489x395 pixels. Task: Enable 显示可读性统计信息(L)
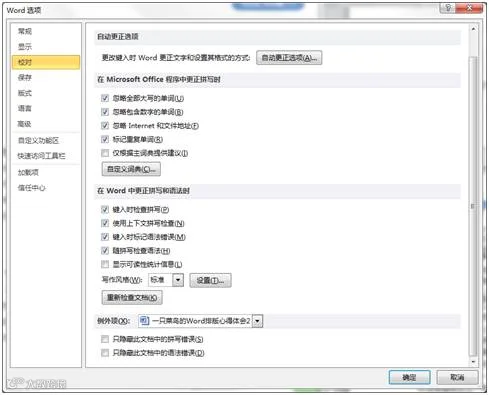(105, 264)
